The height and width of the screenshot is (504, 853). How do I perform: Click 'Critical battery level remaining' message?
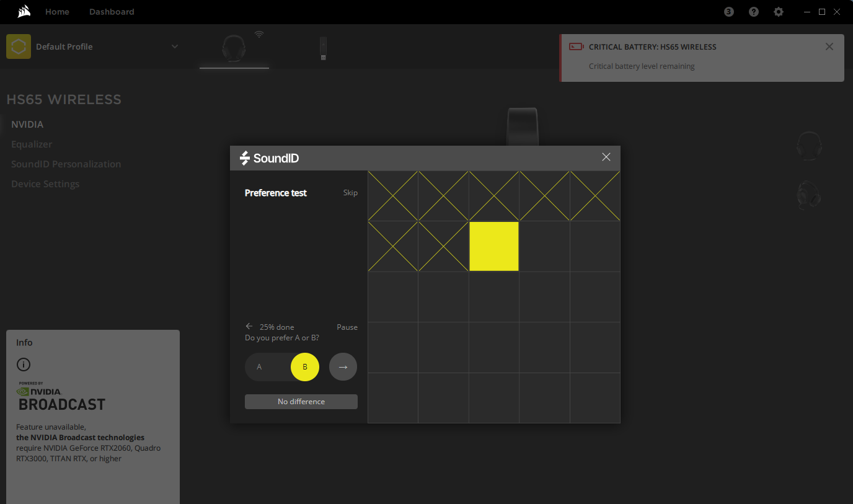tap(642, 66)
